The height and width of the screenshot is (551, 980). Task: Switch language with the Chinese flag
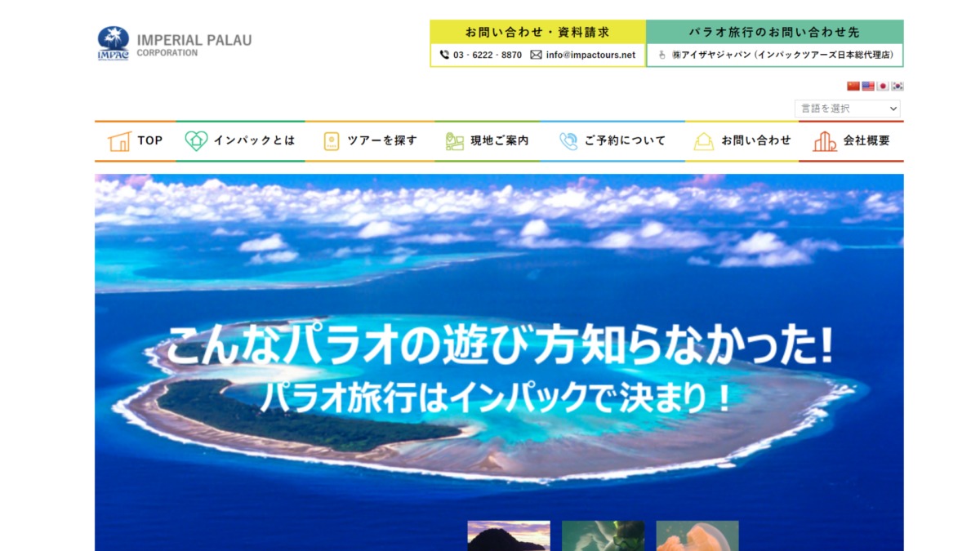click(853, 86)
